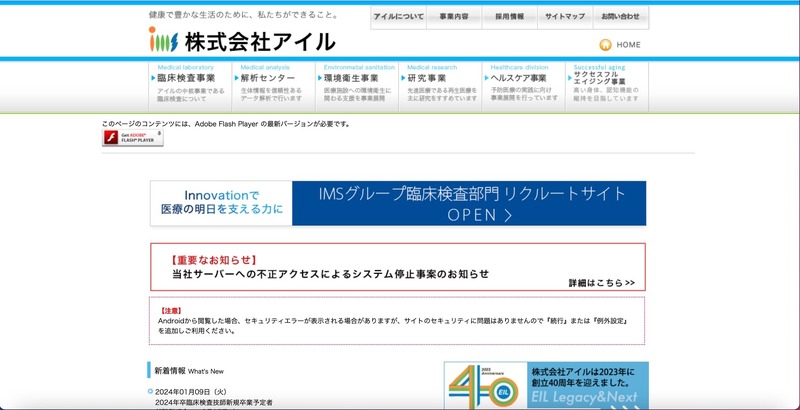Click the 40th anniversary EIL banner
Viewport: 800px width, 410px height.
click(546, 386)
